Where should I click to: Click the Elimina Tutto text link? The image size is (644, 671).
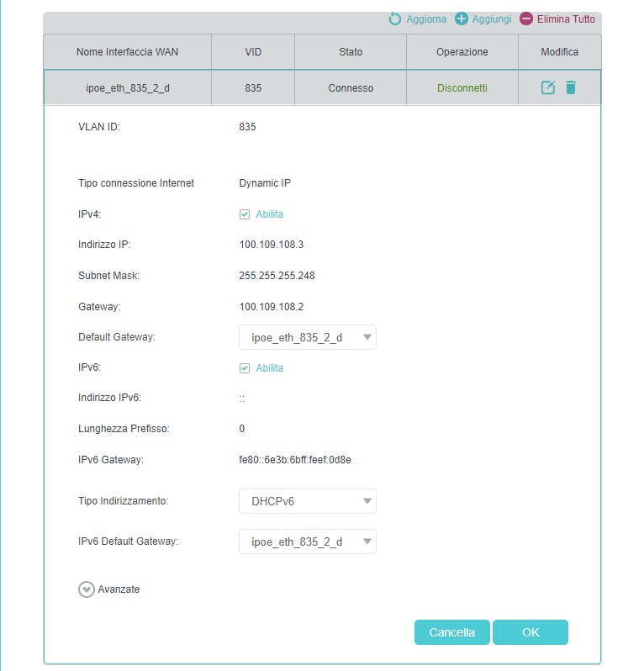coord(566,19)
